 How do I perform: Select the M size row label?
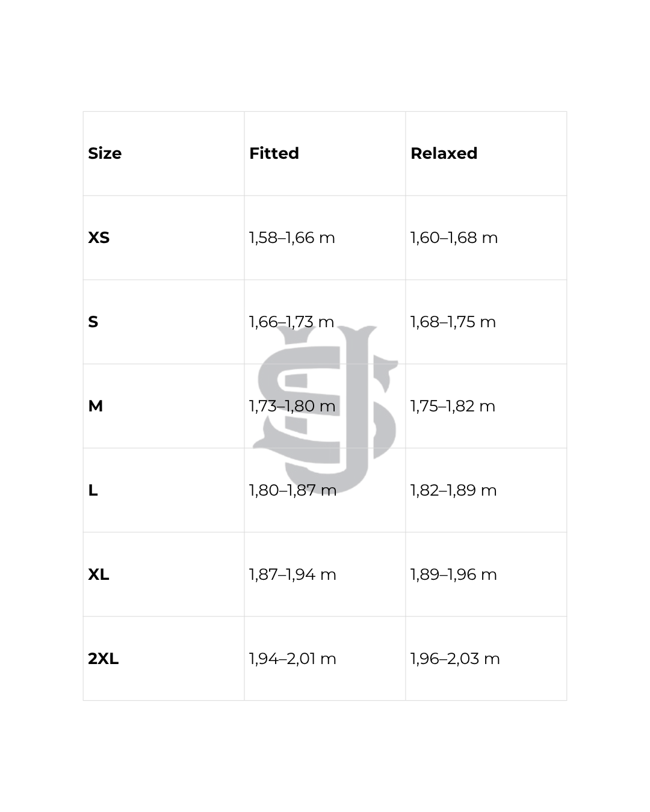[x=95, y=406]
